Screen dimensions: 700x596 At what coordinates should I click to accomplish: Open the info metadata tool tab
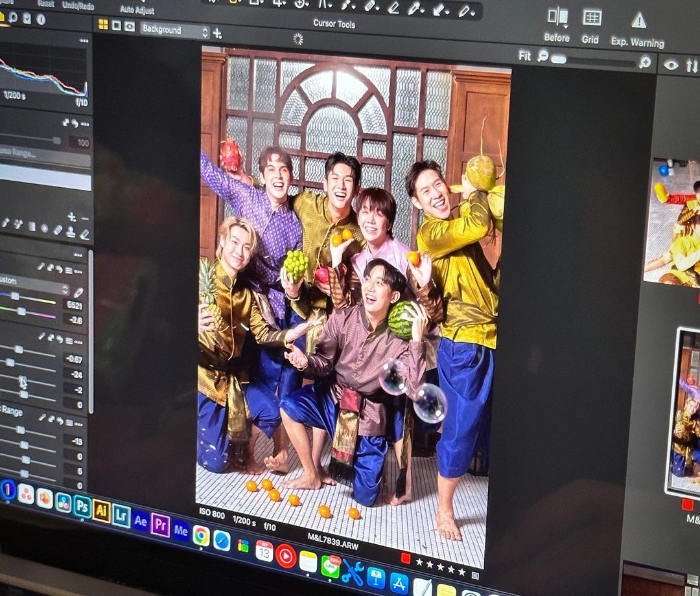(x=41, y=19)
